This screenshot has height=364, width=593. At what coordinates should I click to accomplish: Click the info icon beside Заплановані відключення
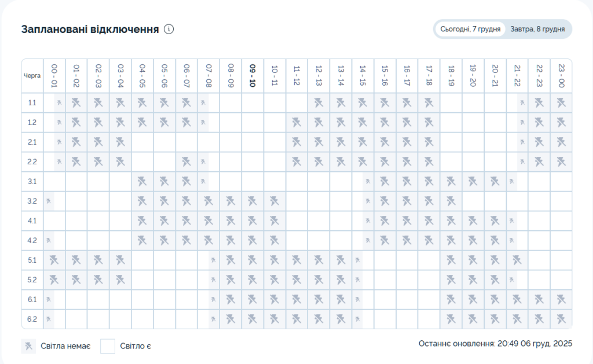pyautogui.click(x=169, y=30)
